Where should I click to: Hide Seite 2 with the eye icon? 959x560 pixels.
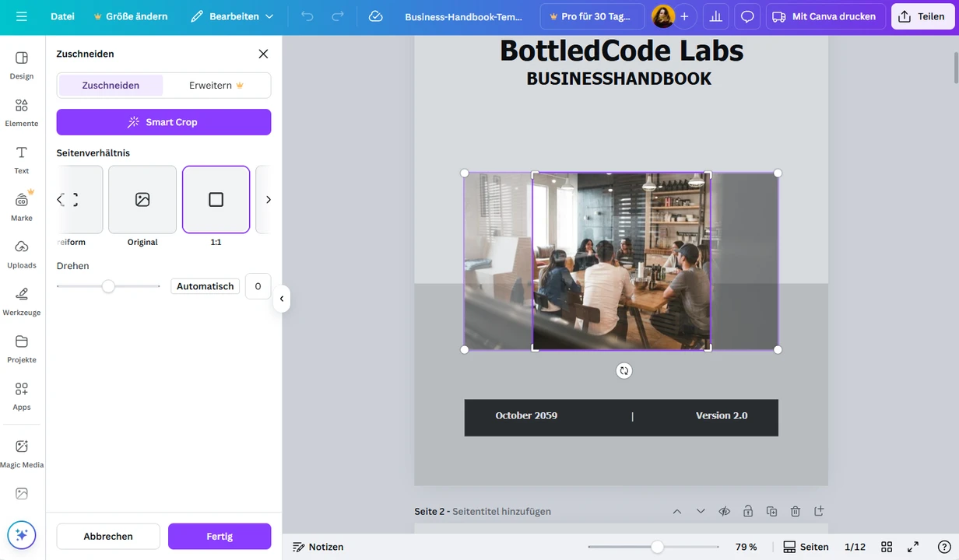[724, 511]
